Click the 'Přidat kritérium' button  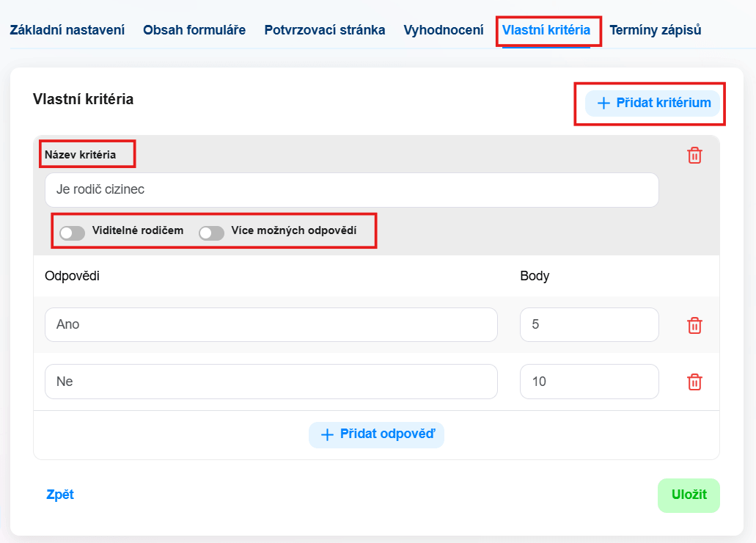click(653, 103)
